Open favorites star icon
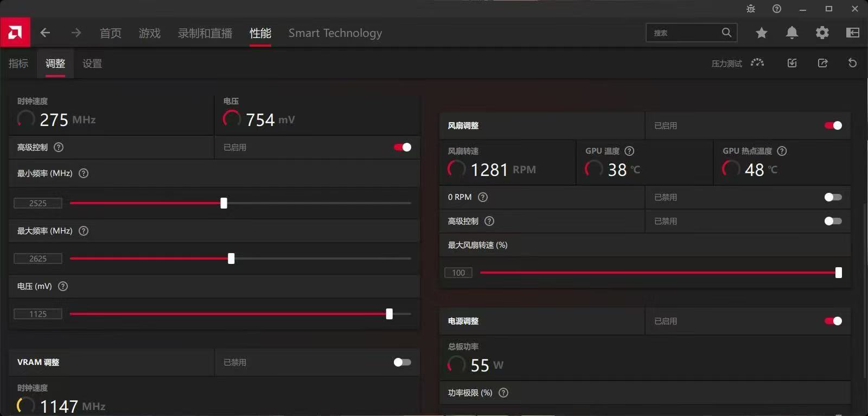Viewport: 868px width, 416px height. tap(762, 33)
